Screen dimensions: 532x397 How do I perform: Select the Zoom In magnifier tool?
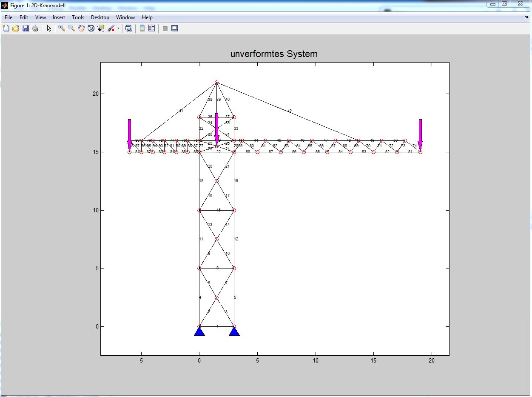[x=62, y=28]
